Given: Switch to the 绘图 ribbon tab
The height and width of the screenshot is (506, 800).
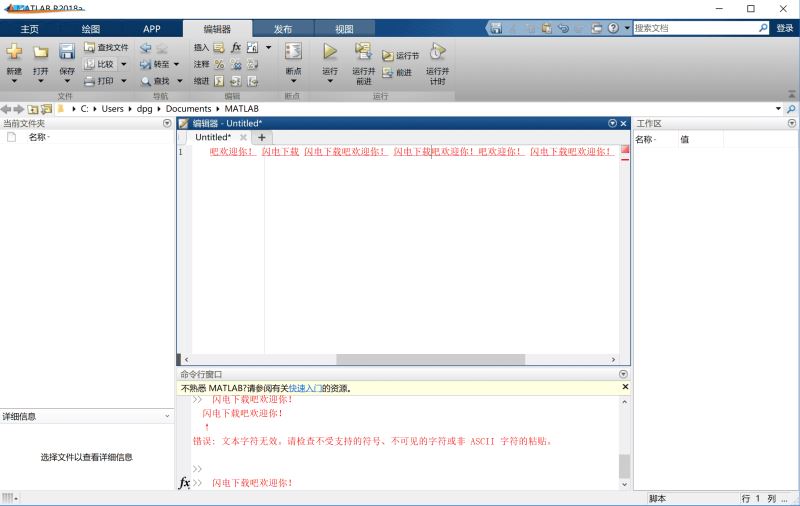Looking at the screenshot, I should coord(91,29).
